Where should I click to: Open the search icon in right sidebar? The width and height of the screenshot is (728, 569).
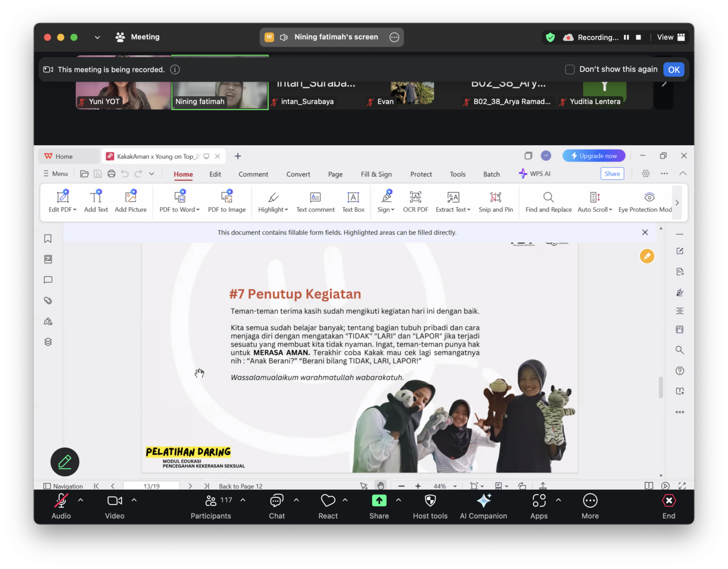(680, 350)
